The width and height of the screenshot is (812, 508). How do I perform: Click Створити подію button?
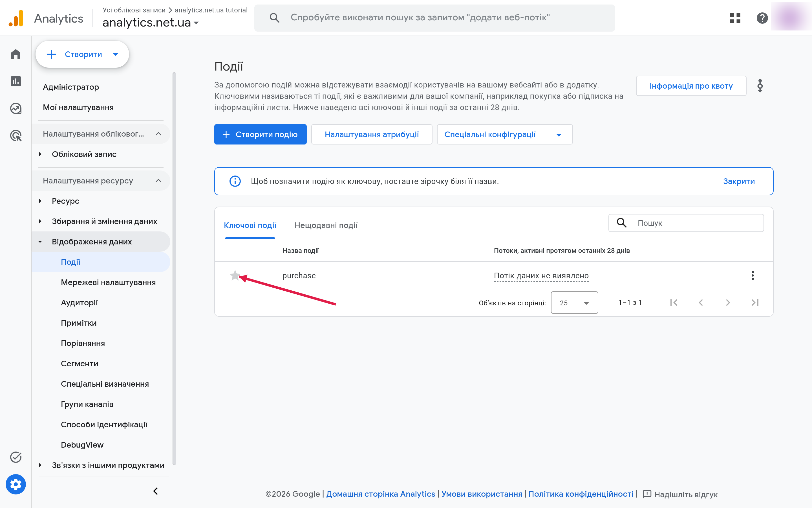coord(261,134)
